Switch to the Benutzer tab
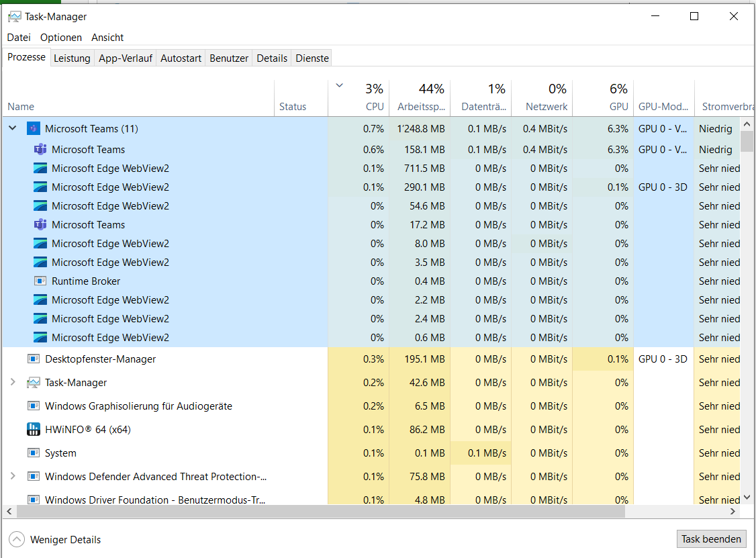This screenshot has width=756, height=558. 229,58
